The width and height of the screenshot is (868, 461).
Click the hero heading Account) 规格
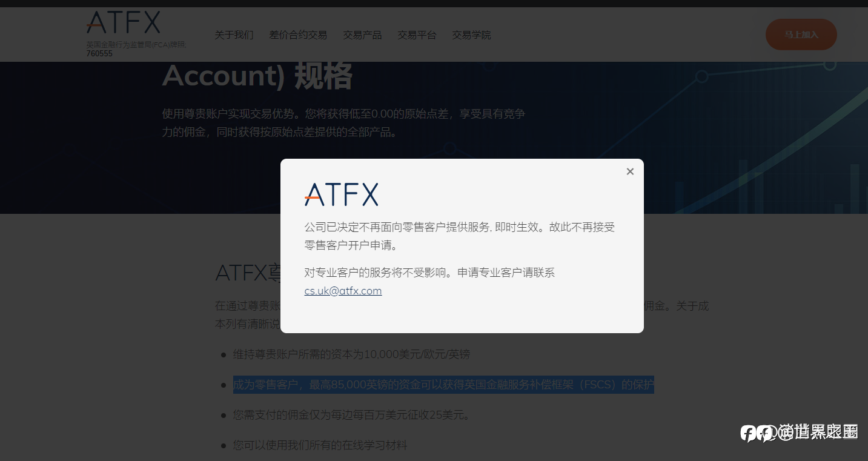pyautogui.click(x=257, y=76)
